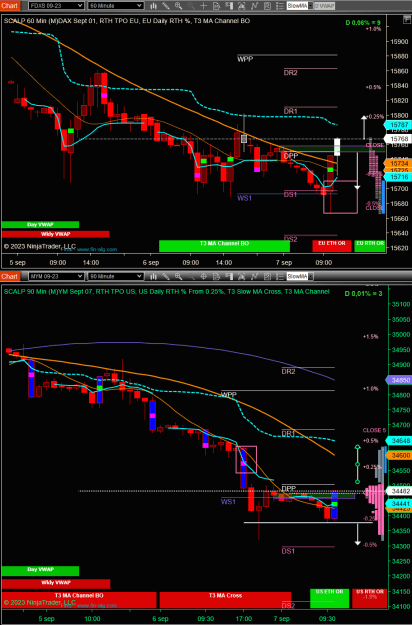
Task: Open chart style icon in FDXS toolbar
Action: point(153,6)
